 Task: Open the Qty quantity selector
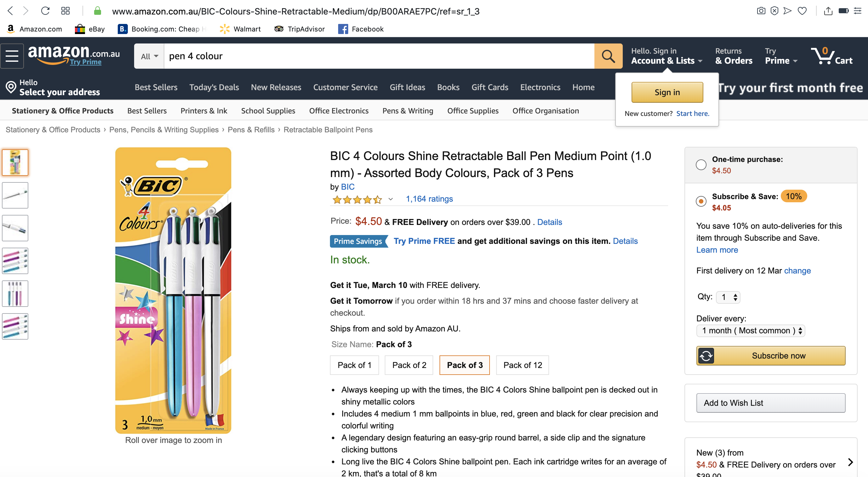click(x=728, y=297)
